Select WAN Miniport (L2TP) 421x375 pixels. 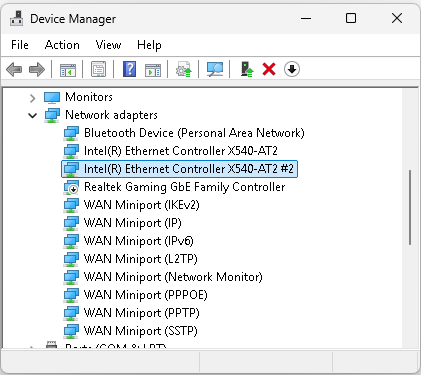140,259
